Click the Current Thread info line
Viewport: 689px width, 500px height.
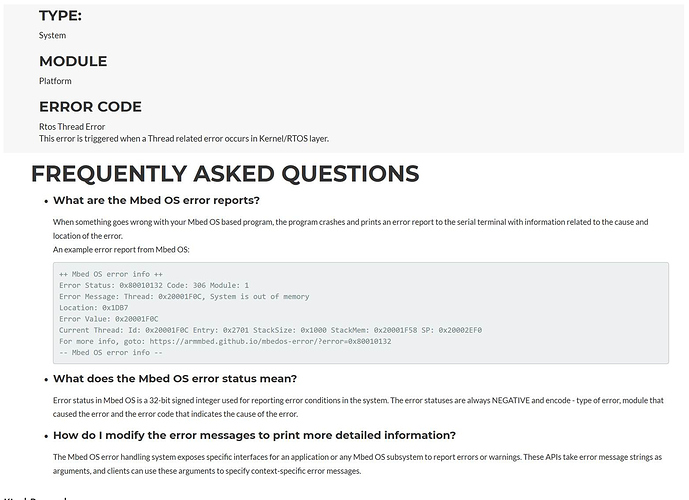pyautogui.click(x=270, y=330)
